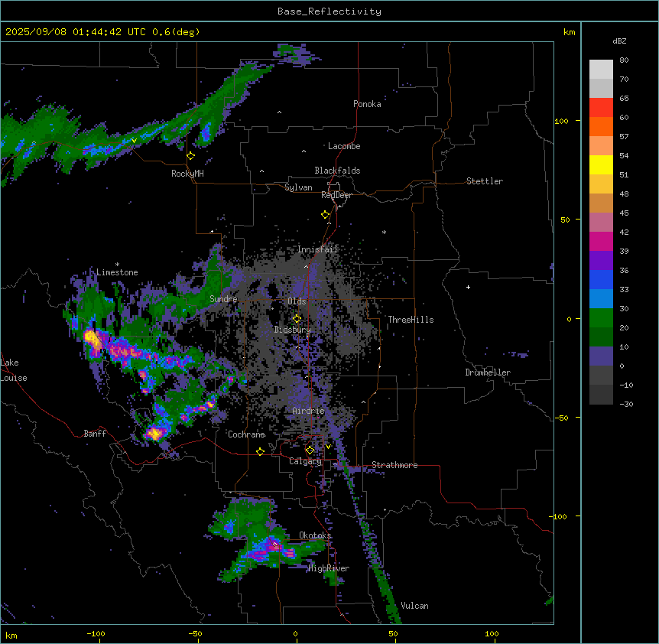Select the red 65 dBZ legend swatch
The image size is (659, 644).
601,108
